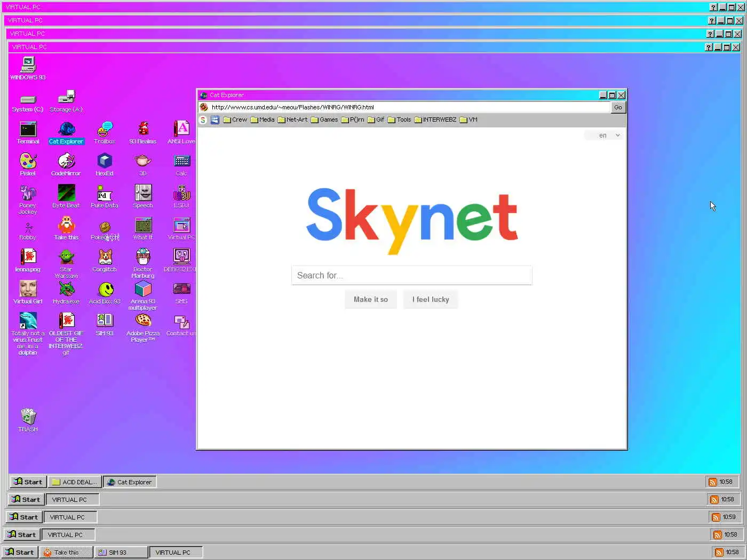Open the Trollbox chat icon
Image resolution: width=747 pixels, height=560 pixels.
pyautogui.click(x=105, y=133)
